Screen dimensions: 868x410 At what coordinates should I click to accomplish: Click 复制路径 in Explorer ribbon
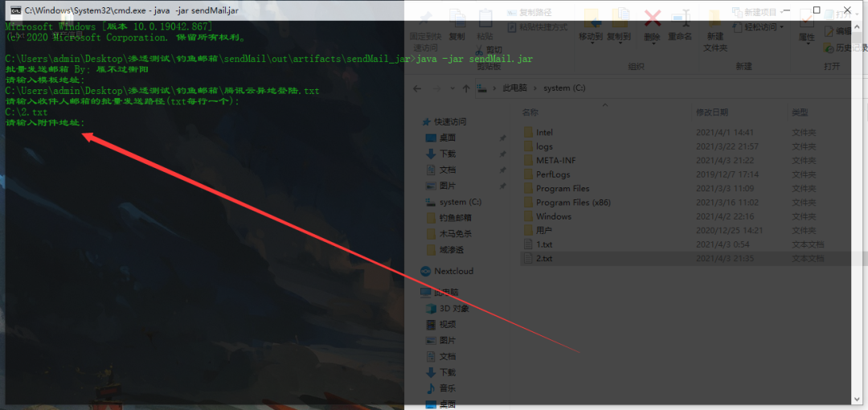click(x=530, y=12)
